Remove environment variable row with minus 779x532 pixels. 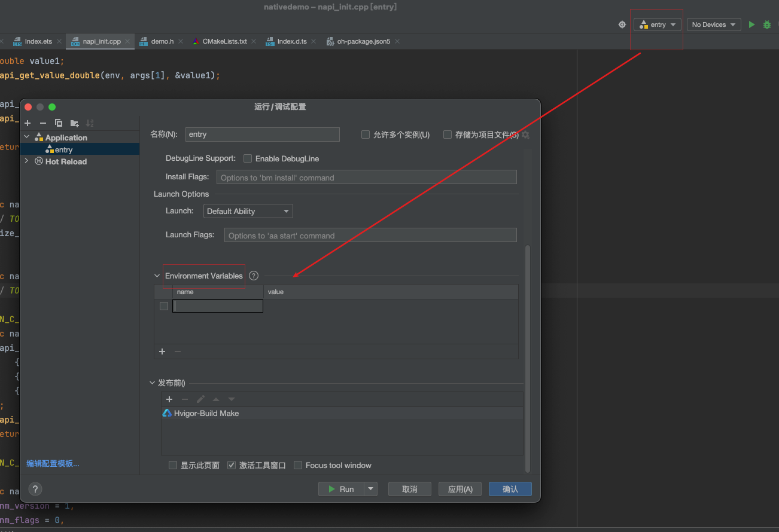(x=178, y=351)
